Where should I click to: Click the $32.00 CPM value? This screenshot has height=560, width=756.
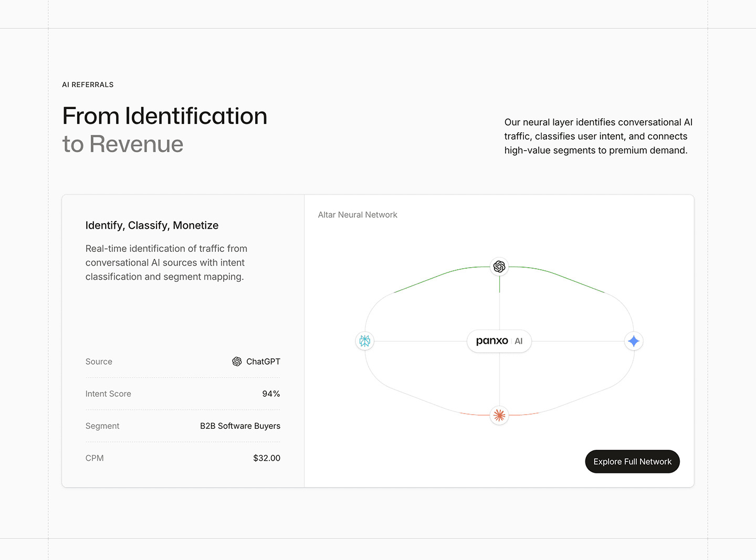267,458
